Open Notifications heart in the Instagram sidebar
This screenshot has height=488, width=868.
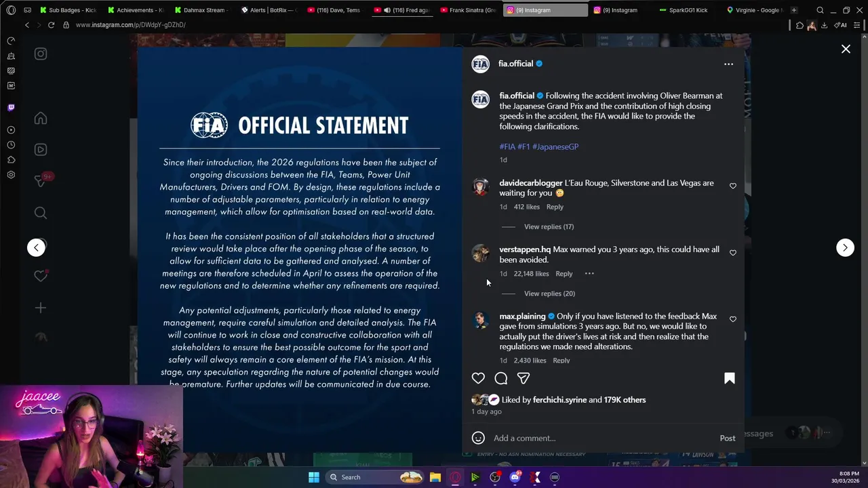(41, 276)
